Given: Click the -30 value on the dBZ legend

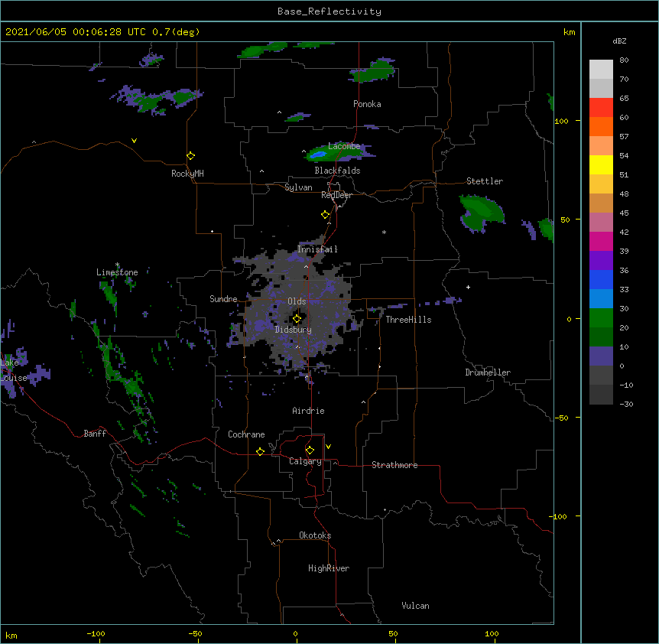Looking at the screenshot, I should pyautogui.click(x=626, y=404).
